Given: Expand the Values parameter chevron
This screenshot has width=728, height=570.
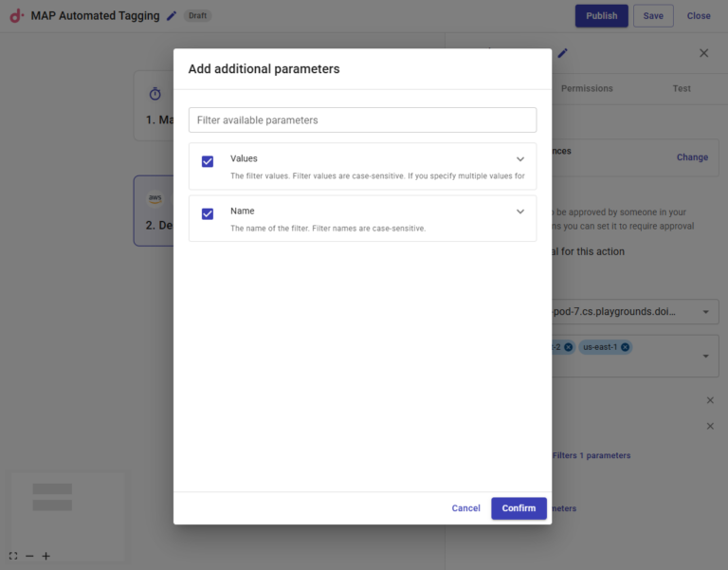Looking at the screenshot, I should coord(519,159).
